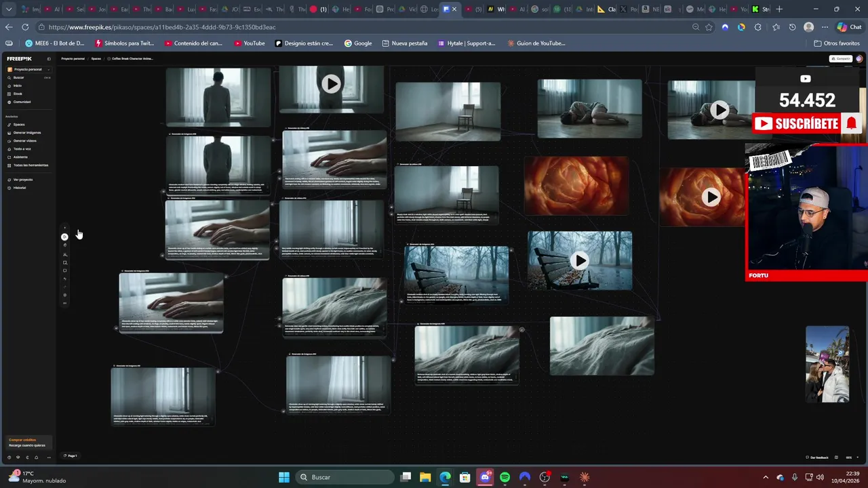Open Comunidad in the sidebar
Viewport: 868px width, 488px height.
tap(22, 102)
